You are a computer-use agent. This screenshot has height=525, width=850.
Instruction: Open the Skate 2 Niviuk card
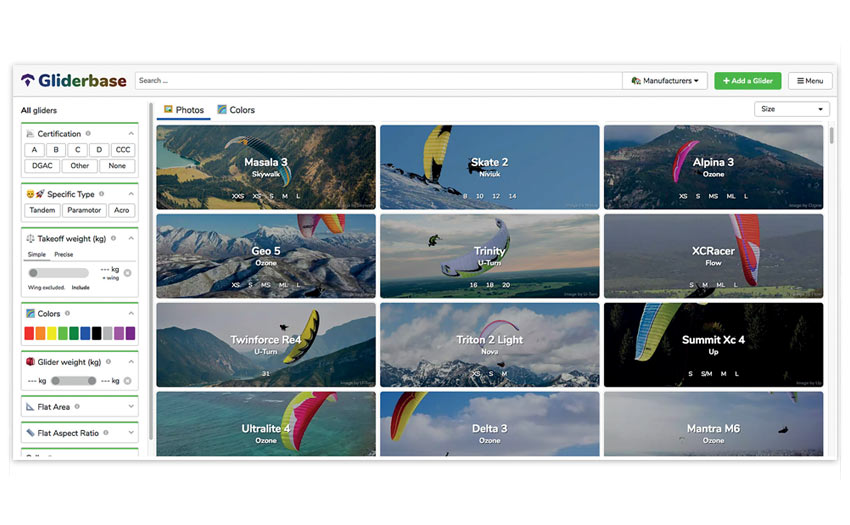pos(490,167)
